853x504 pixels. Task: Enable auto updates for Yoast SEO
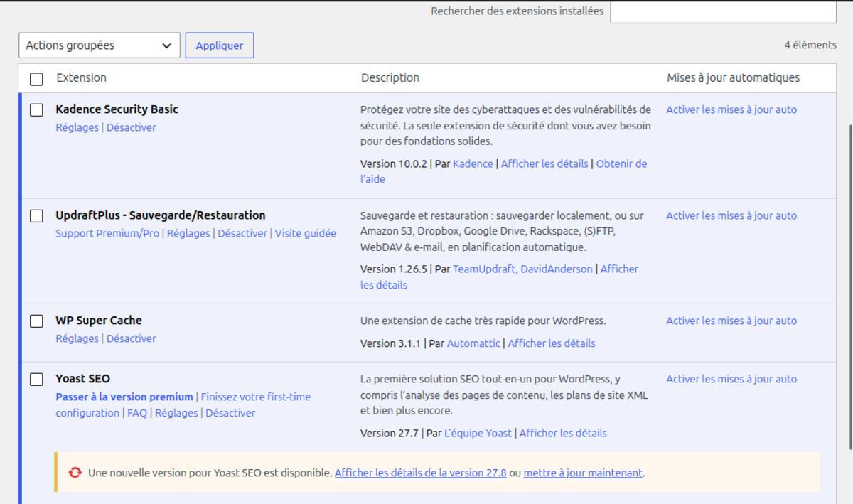pyautogui.click(x=731, y=380)
